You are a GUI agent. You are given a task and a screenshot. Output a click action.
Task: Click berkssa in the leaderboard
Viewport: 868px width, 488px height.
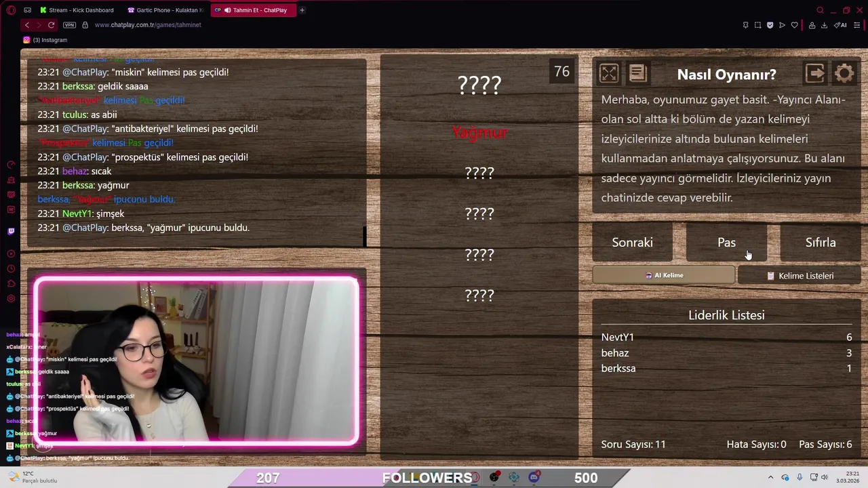tap(618, 368)
